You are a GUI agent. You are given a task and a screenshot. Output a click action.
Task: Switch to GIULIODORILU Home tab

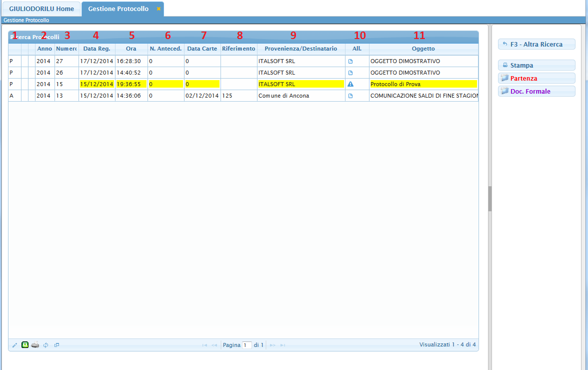(x=41, y=9)
